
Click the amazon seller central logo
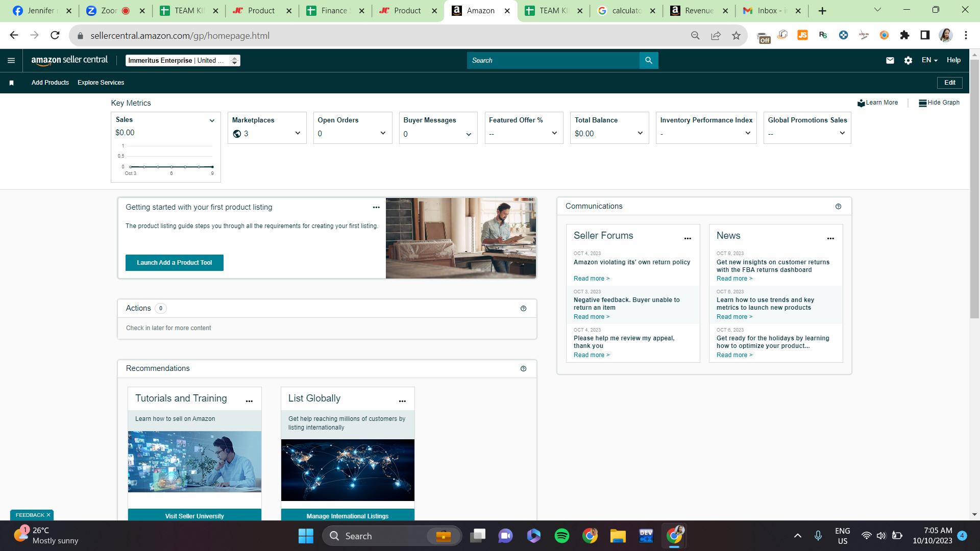(x=69, y=60)
